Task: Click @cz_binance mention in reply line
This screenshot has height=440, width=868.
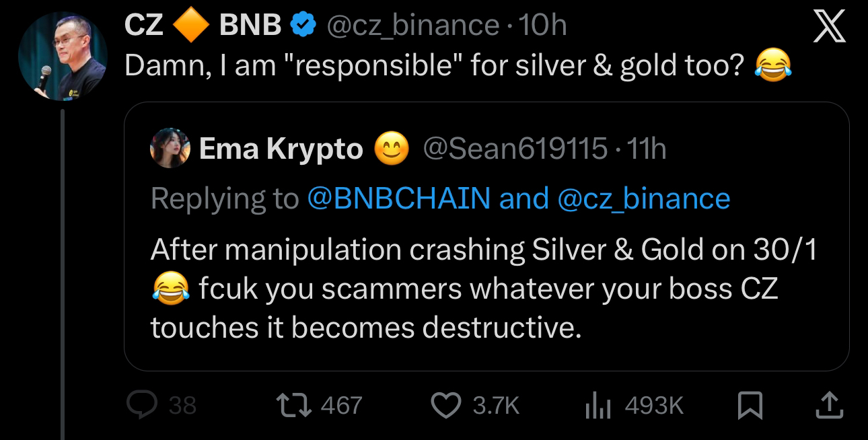Action: 644,198
